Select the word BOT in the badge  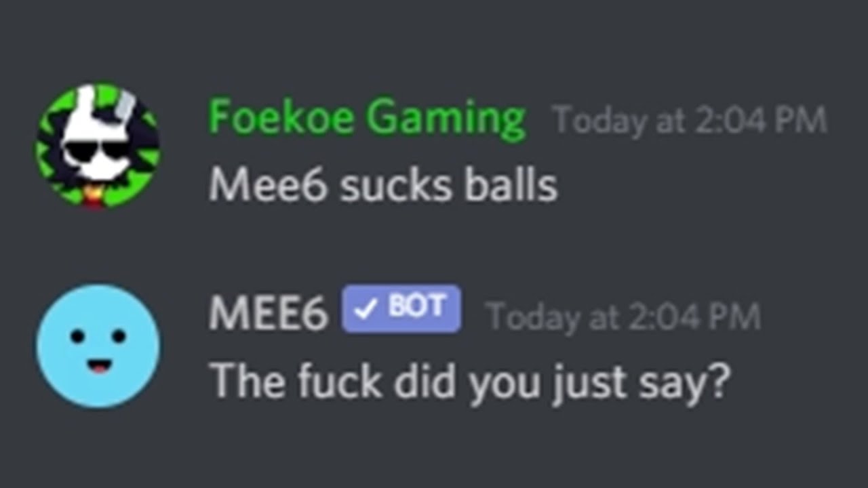click(x=416, y=307)
